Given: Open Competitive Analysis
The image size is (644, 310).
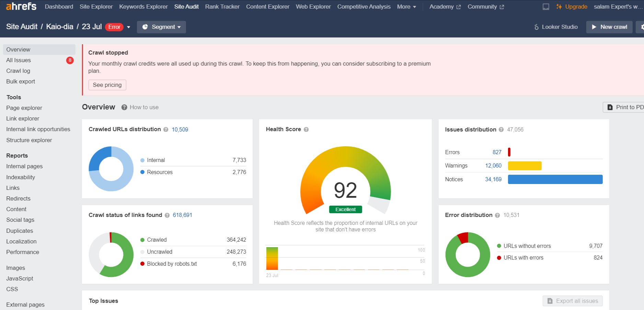Looking at the screenshot, I should click(x=364, y=7).
